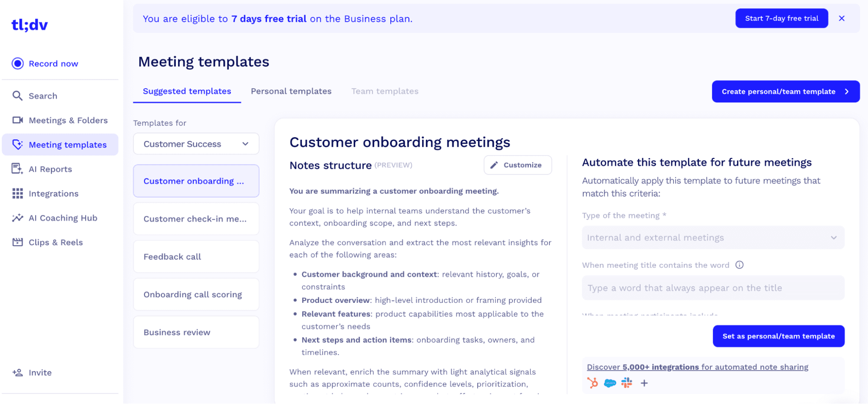The width and height of the screenshot is (868, 404).
Task: Open Search via magnifier icon
Action: click(x=17, y=96)
